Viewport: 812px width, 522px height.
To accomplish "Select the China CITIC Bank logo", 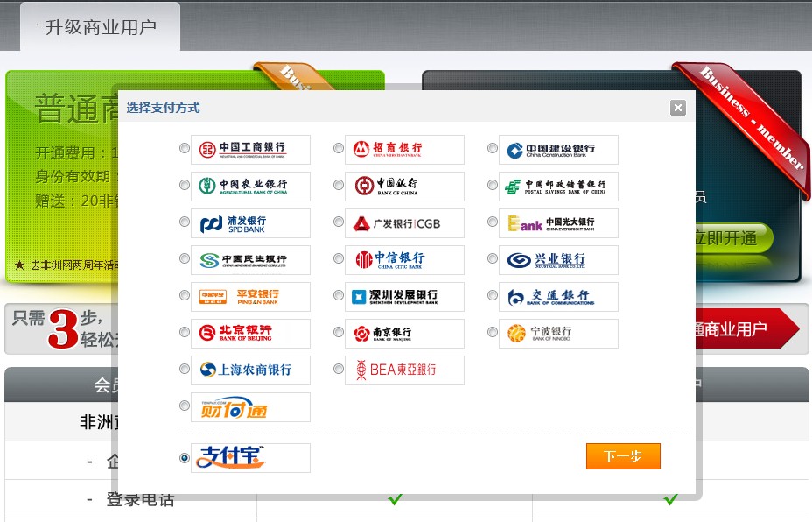I will point(404,260).
